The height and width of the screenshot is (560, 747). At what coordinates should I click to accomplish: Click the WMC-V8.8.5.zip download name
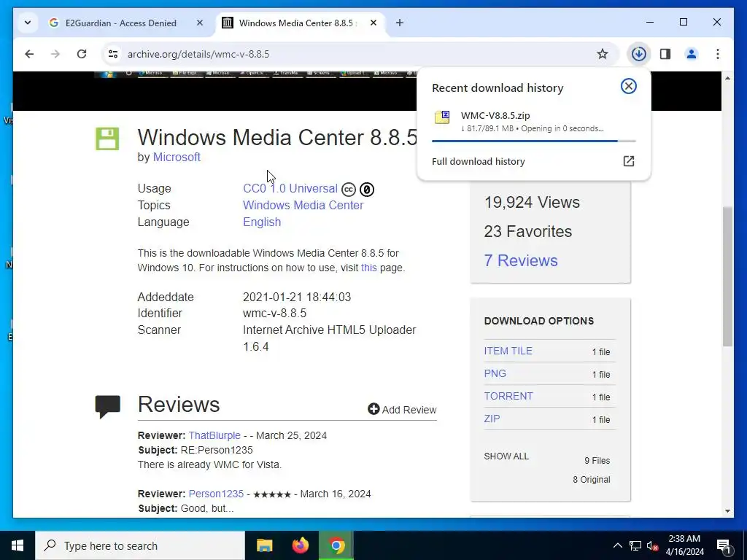[x=495, y=115]
